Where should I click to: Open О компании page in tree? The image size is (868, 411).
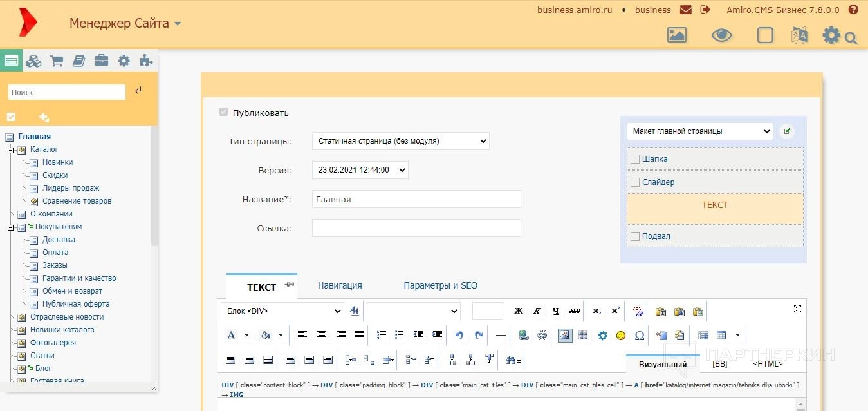pos(51,214)
